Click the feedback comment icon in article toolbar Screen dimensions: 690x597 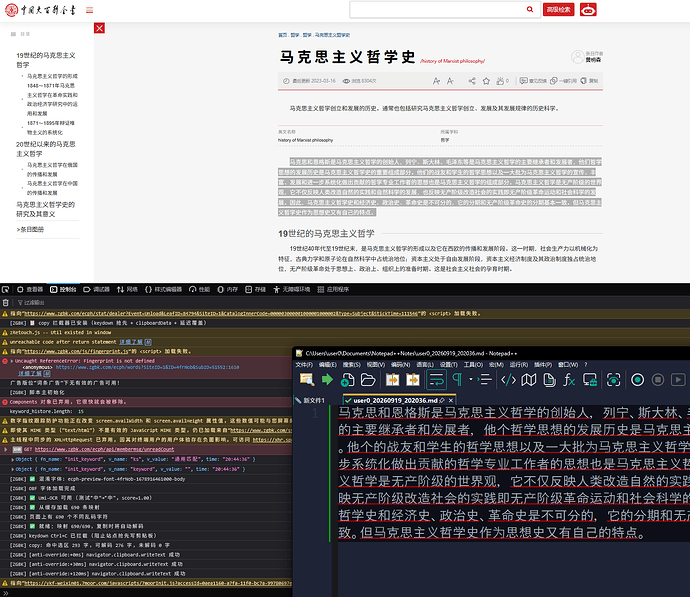click(523, 81)
